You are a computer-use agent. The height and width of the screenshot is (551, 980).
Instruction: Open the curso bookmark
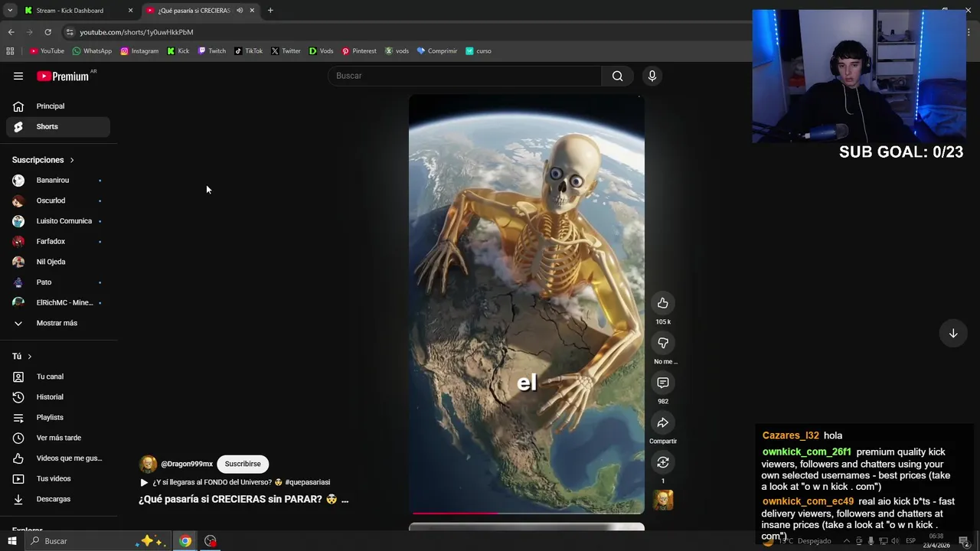coord(479,51)
